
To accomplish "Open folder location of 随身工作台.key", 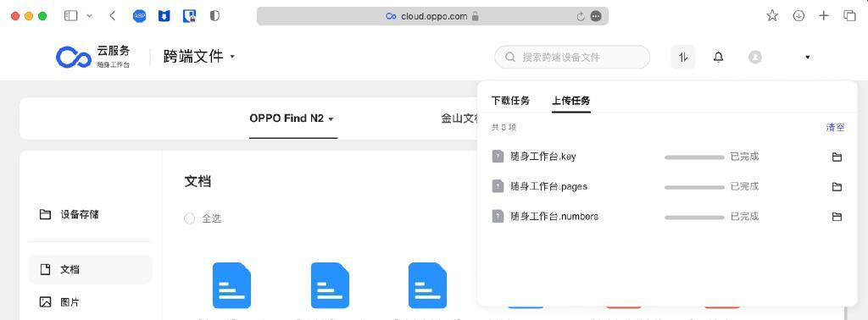I will click(837, 157).
